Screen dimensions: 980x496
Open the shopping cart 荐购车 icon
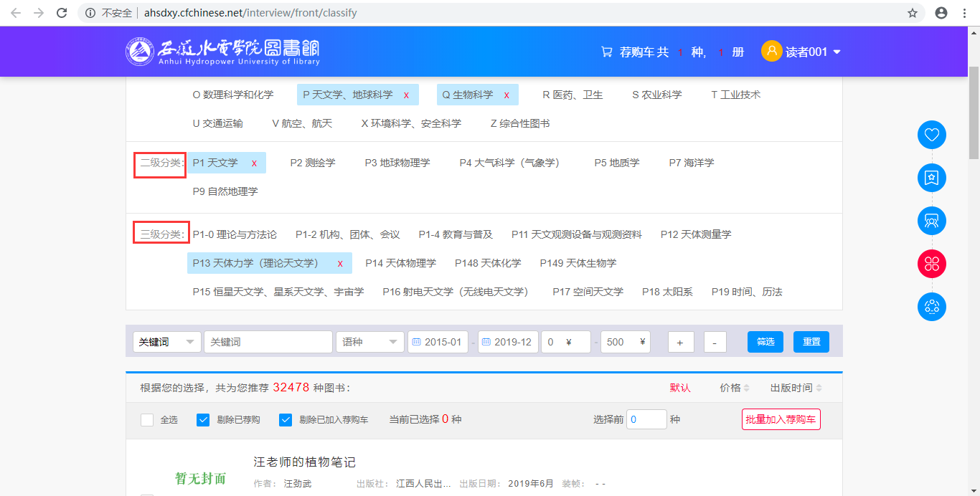click(607, 52)
